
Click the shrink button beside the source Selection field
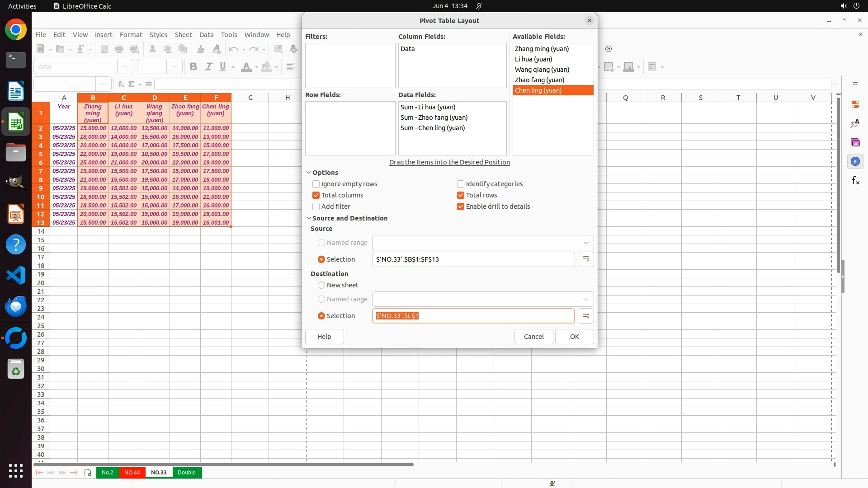tap(585, 259)
